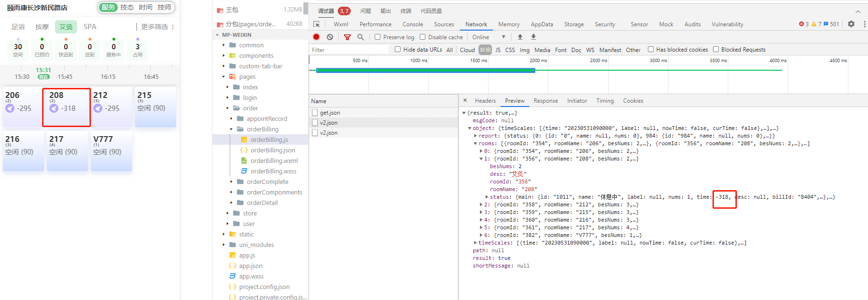This screenshot has height=300, width=868.
Task: Open the Online throttling dropdown
Action: (x=489, y=37)
